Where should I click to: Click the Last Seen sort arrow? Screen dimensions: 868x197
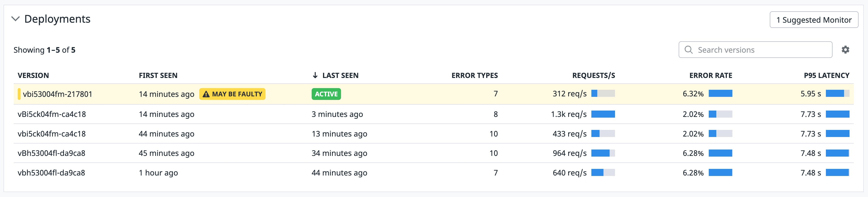click(x=315, y=75)
